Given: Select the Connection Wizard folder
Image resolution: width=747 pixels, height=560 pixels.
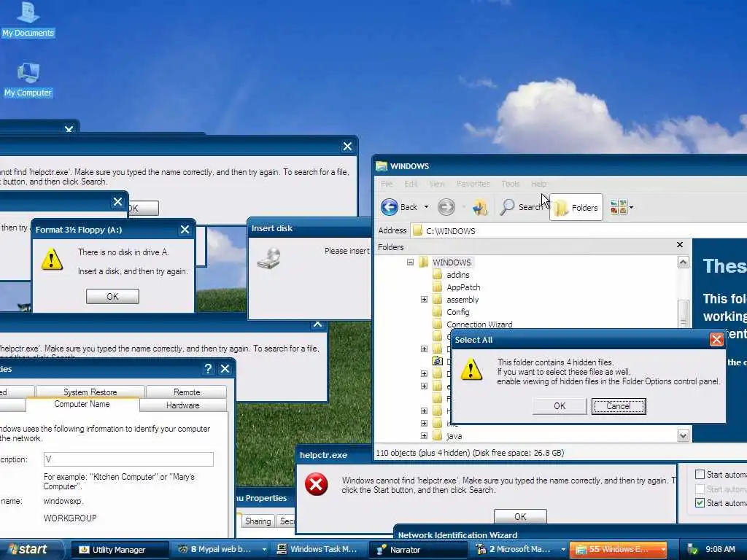Looking at the screenshot, I should coord(479,324).
